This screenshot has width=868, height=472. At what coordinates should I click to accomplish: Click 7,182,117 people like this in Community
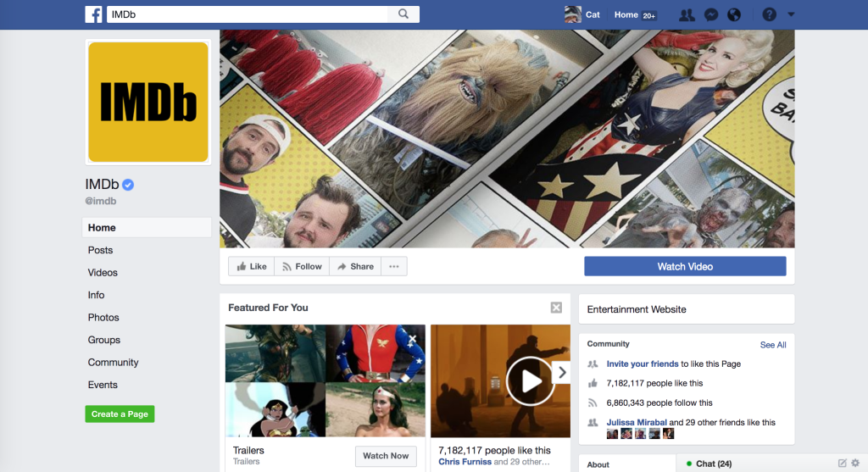tap(654, 383)
